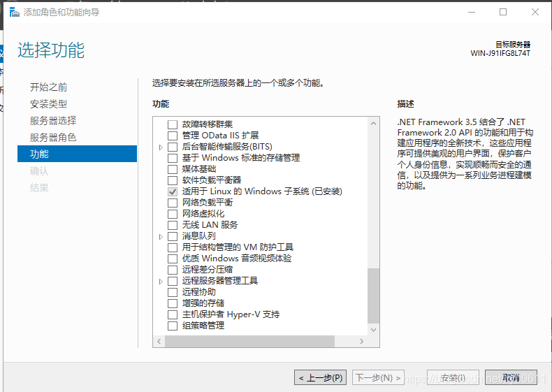Click the 适用于 Linux 的 Windows 子系统 checkbox
The height and width of the screenshot is (392, 552).
coord(173,191)
